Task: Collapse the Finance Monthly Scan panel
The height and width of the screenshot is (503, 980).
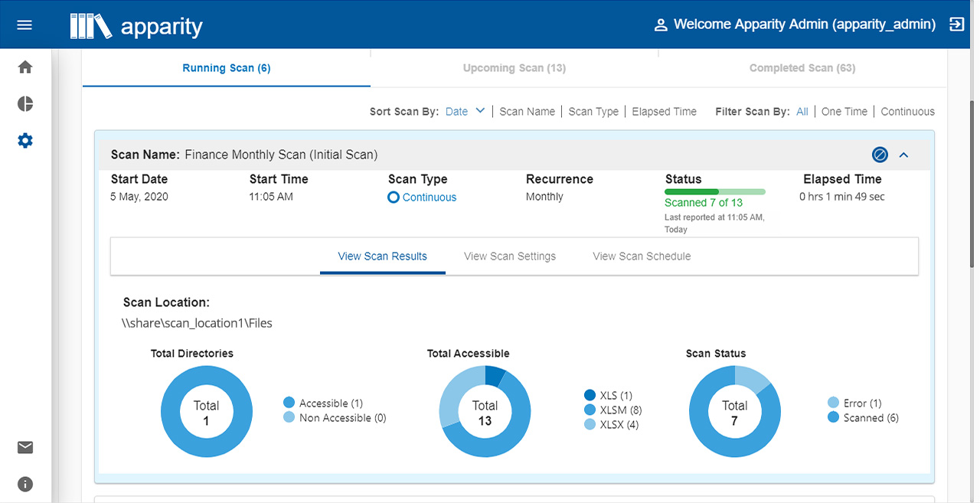Action: 903,155
